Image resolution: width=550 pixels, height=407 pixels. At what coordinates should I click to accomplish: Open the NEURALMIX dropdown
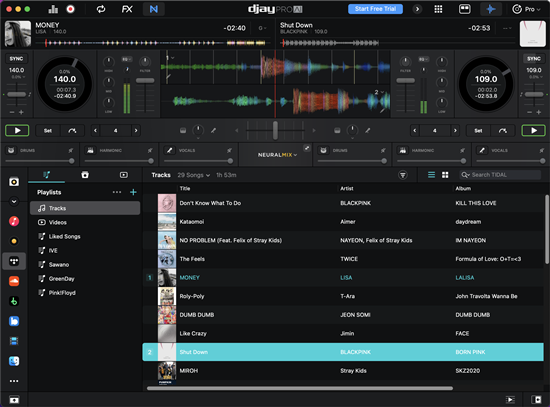277,155
